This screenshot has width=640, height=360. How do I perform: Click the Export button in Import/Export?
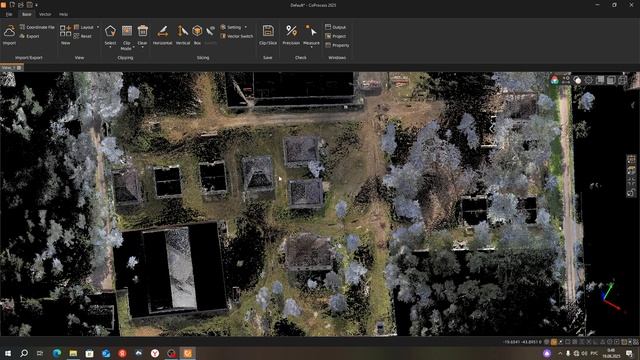click(29, 36)
